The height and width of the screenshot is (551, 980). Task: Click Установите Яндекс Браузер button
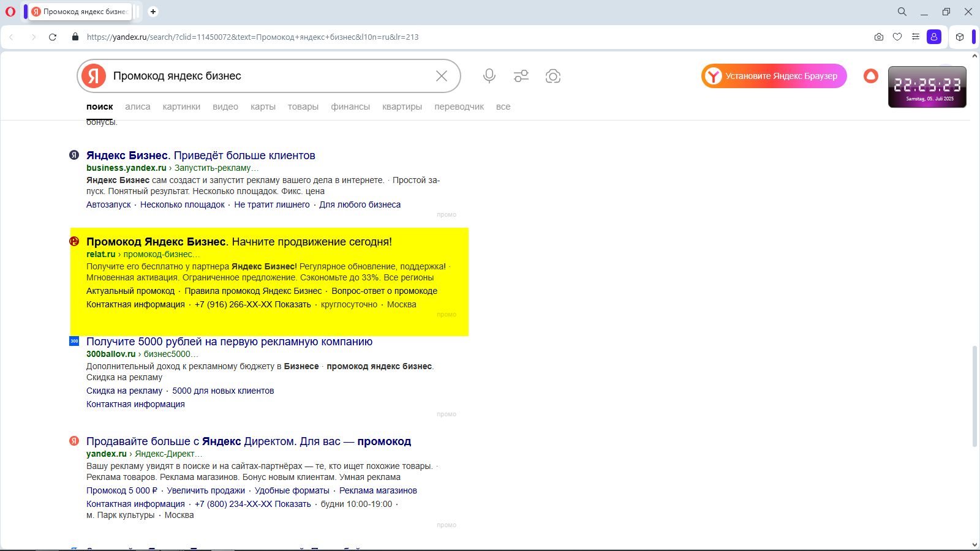(x=774, y=76)
